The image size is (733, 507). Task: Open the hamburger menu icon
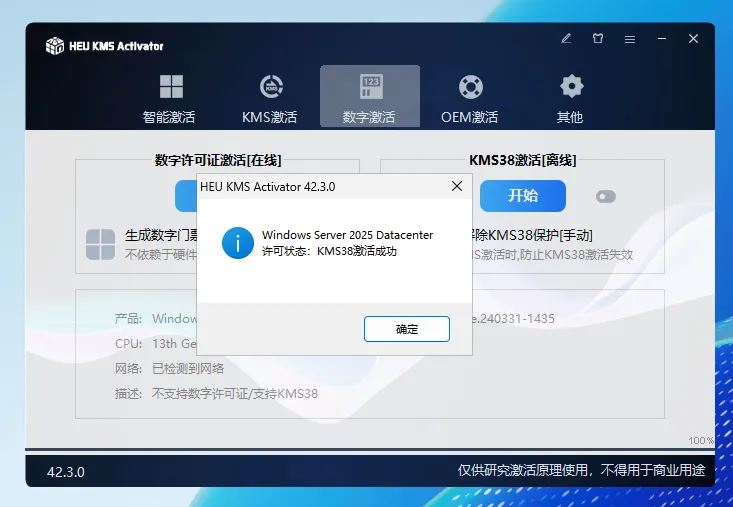630,39
